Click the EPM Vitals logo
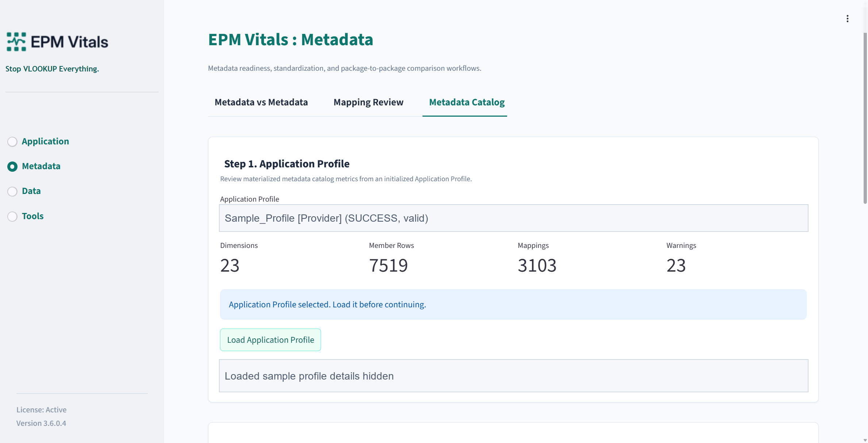868x443 pixels. click(57, 42)
